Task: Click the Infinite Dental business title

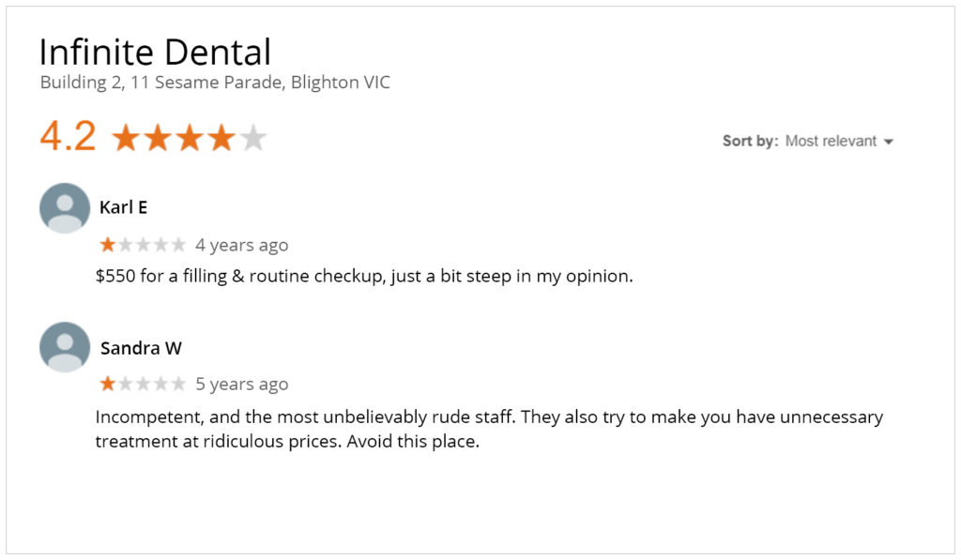Action: click(155, 52)
